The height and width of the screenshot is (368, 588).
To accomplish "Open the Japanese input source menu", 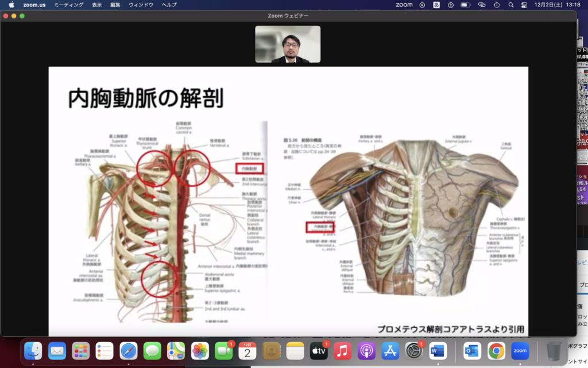I will pos(436,5).
